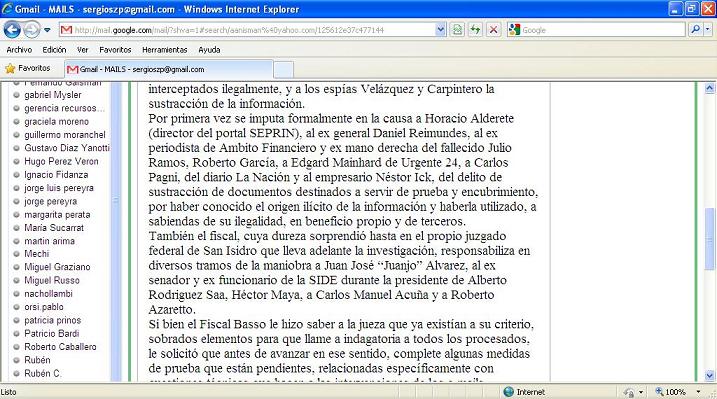This screenshot has width=717, height=399.
Task: Open the Favoritos star button
Action: [28, 69]
